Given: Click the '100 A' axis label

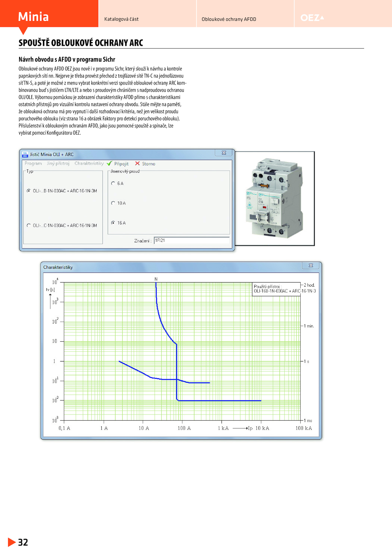Looking at the screenshot, I should (x=184, y=428).
